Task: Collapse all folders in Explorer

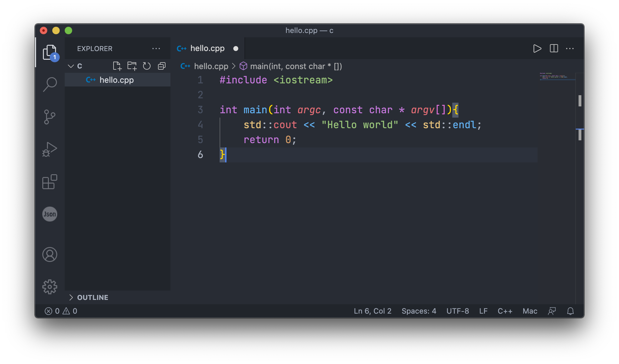Action: (162, 66)
